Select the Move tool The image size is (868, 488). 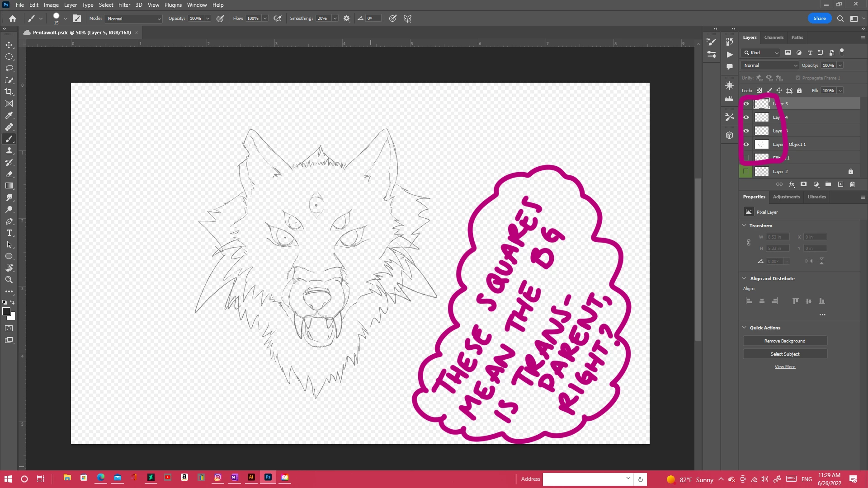click(9, 45)
